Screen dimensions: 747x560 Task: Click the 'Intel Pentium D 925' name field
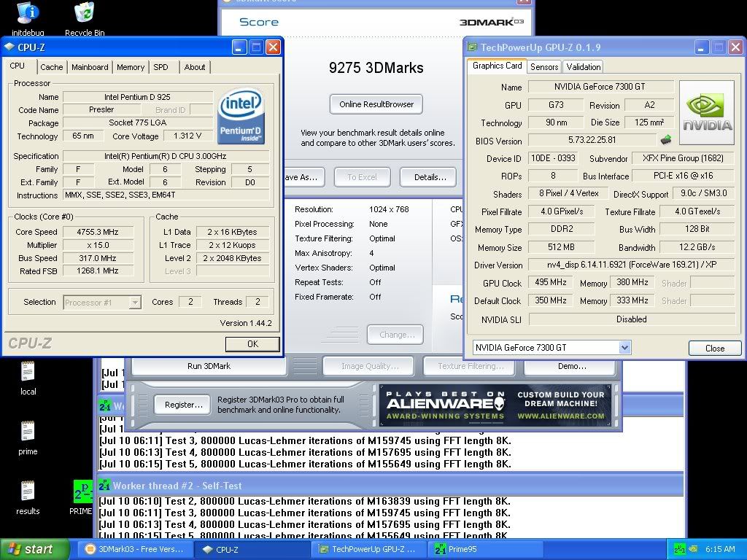137,97
